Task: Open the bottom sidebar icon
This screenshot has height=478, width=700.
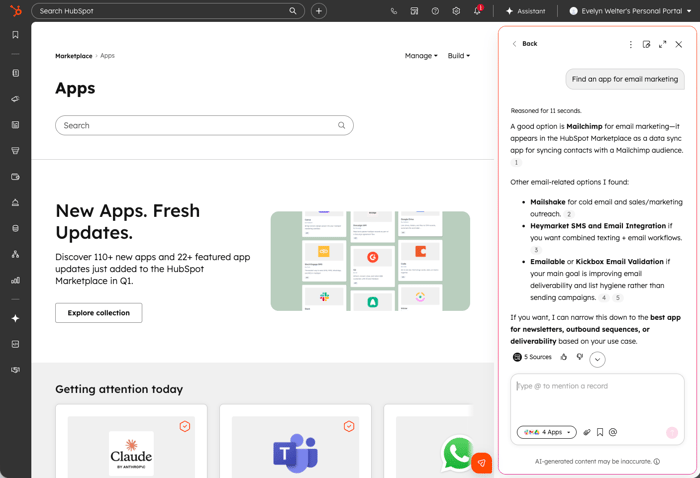Action: coord(16,370)
